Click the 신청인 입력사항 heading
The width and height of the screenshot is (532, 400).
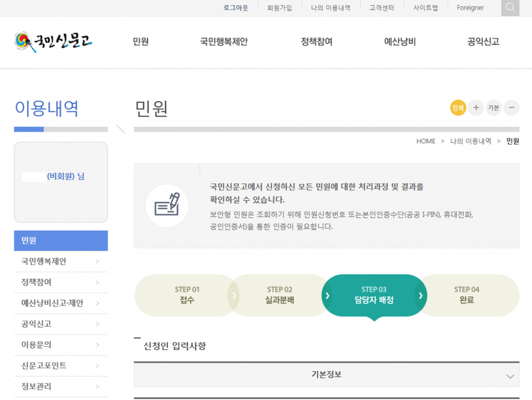174,346
